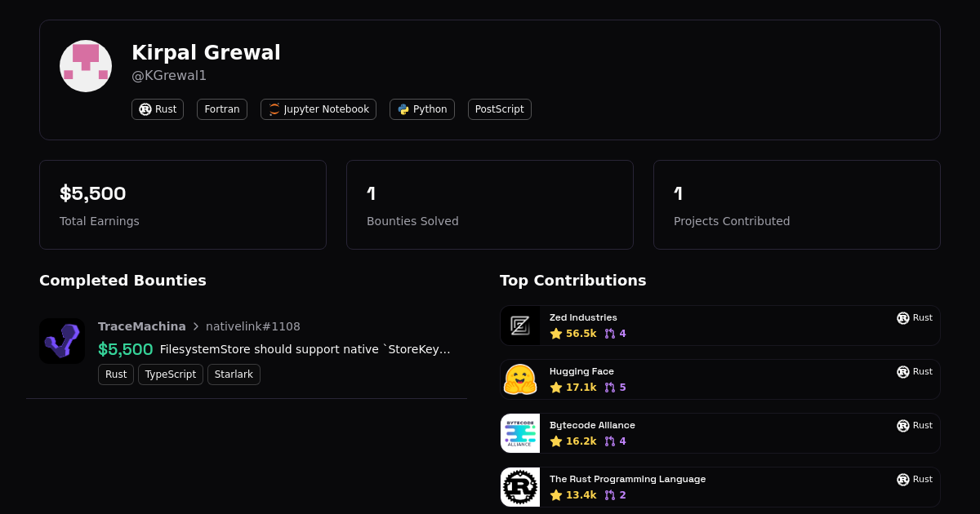This screenshot has height=514, width=980.
Task: Open the Fortran badge options
Action: tap(221, 109)
